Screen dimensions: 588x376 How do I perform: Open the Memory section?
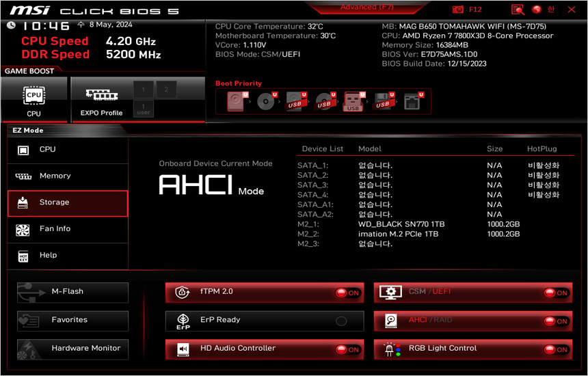68,176
